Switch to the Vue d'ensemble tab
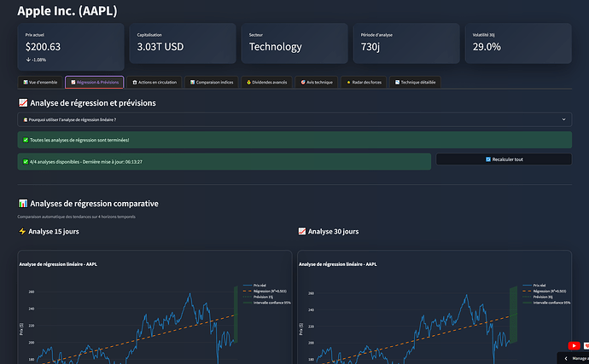589x364 pixels. [41, 83]
